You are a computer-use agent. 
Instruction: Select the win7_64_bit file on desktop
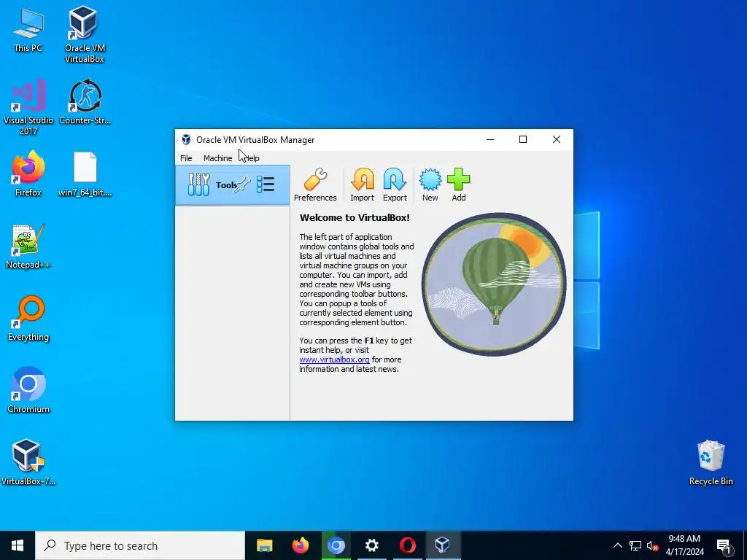pos(85,174)
